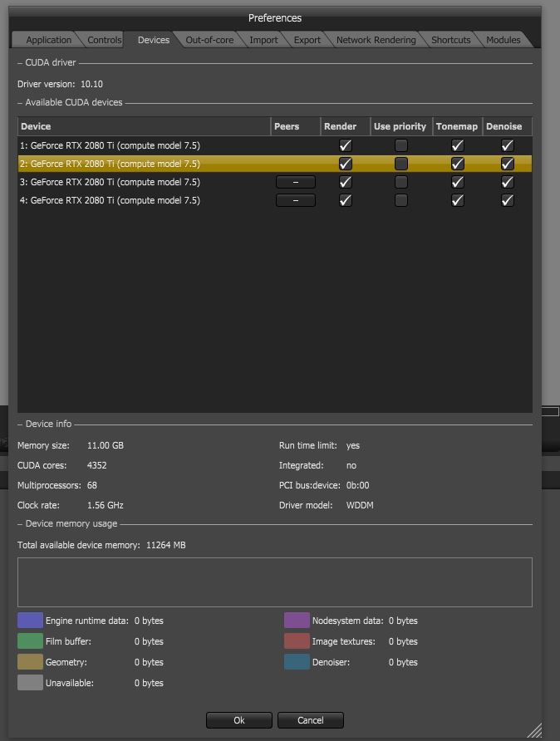Screen dimensions: 560x741
Task: Switch to the Modules tab
Action: pos(503,40)
